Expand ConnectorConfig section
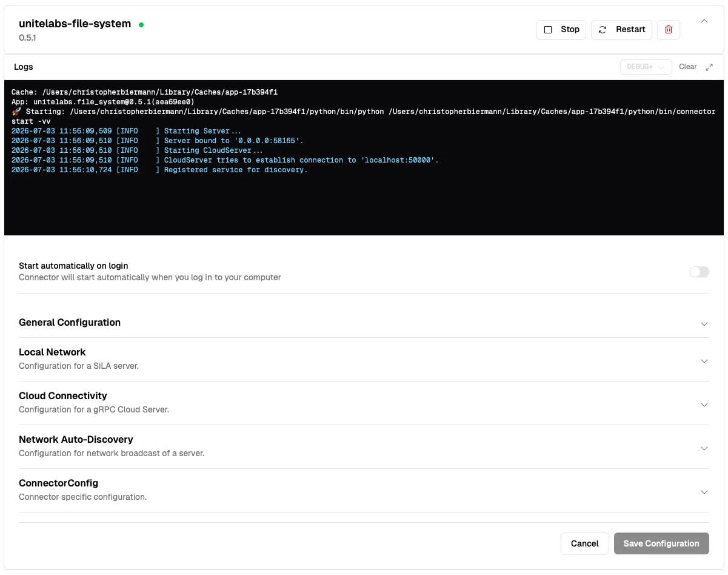Screen dimensions: 728x575 pos(364,490)
